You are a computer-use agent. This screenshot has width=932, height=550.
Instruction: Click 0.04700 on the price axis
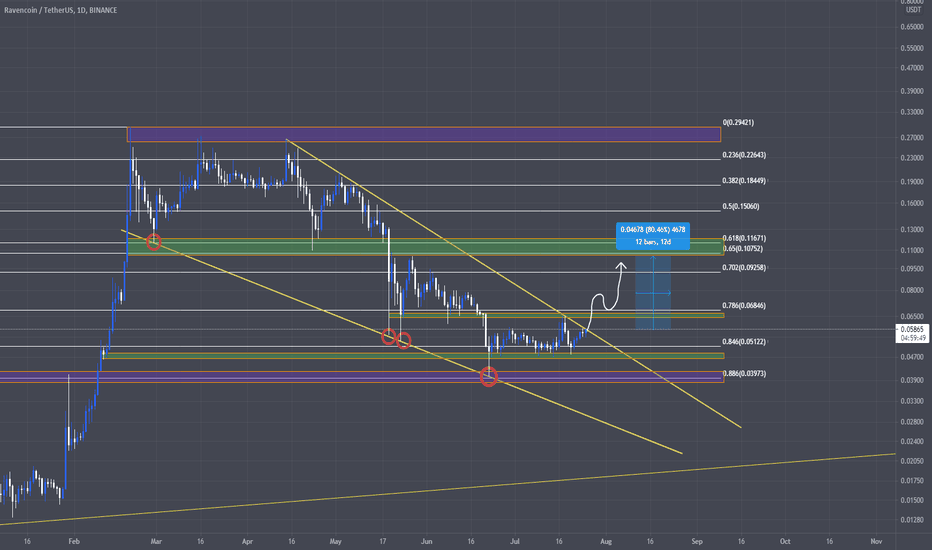pyautogui.click(x=912, y=357)
